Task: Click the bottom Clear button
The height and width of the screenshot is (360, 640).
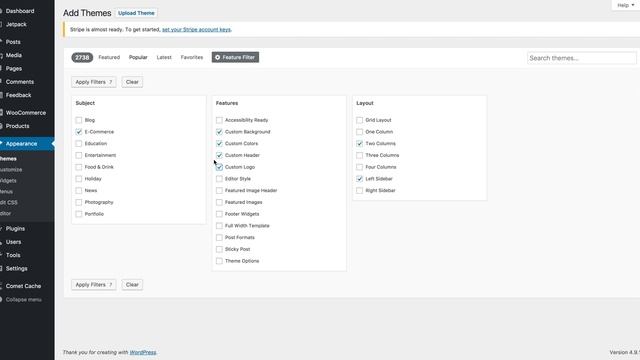Action: (132, 284)
